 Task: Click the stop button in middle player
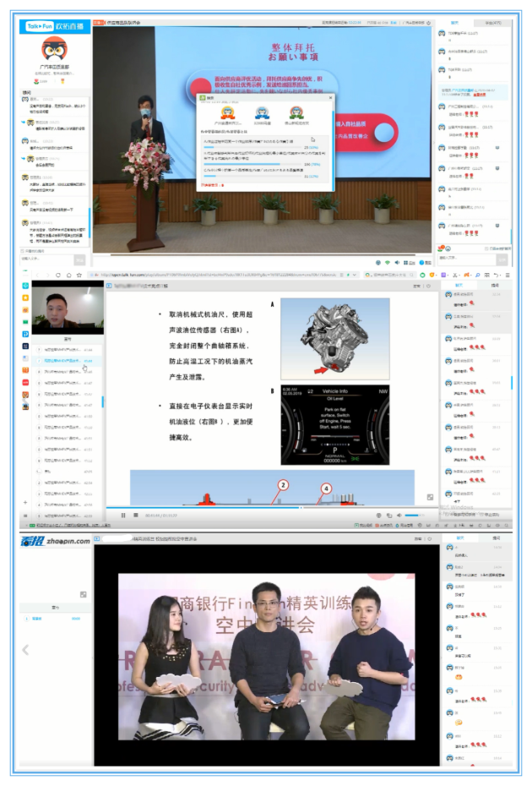(135, 515)
